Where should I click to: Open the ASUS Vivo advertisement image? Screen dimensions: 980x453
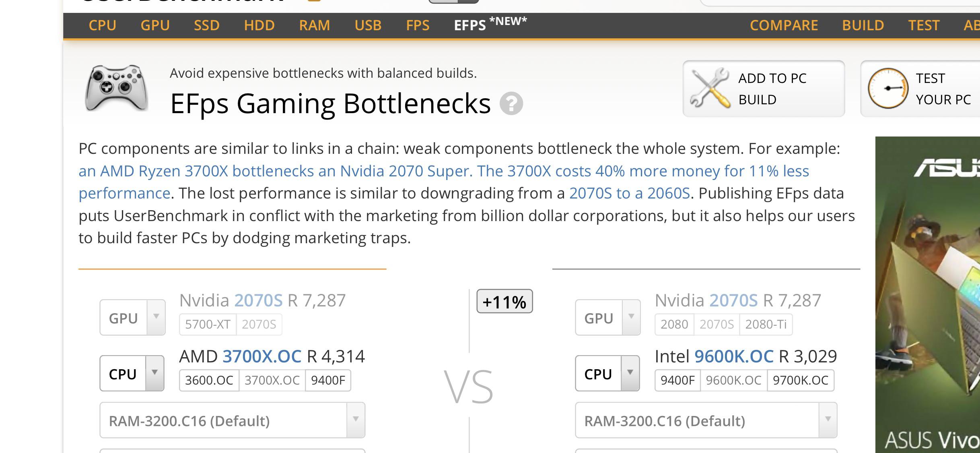(x=928, y=294)
